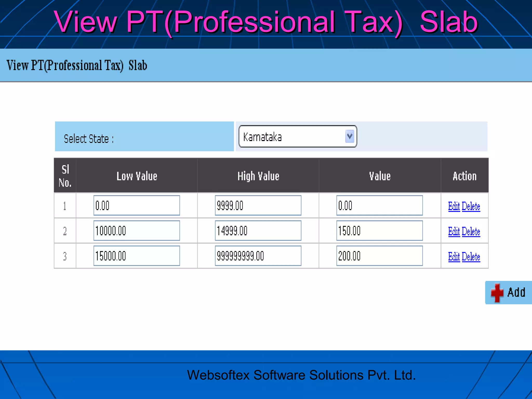This screenshot has width=532, height=399.
Task: Focus the Low Value field containing 0.00
Action: 137,205
